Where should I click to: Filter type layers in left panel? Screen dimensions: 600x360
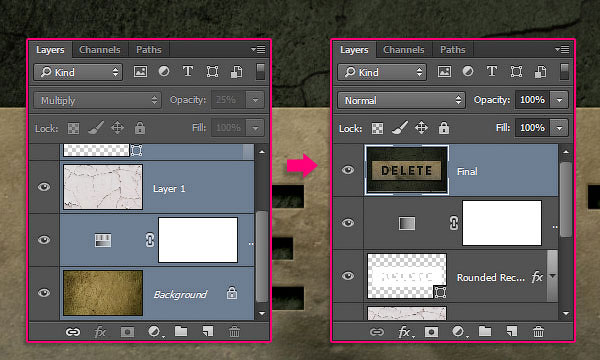pyautogui.click(x=188, y=71)
